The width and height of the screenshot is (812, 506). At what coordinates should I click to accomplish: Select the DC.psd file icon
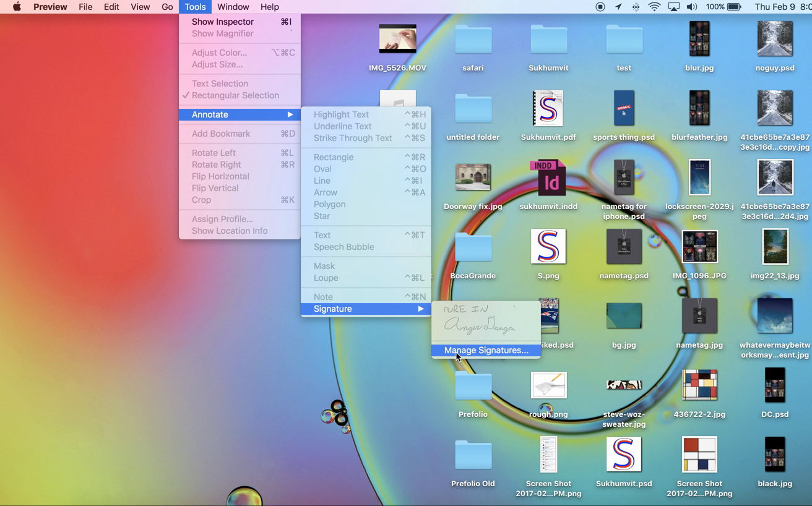click(x=775, y=385)
